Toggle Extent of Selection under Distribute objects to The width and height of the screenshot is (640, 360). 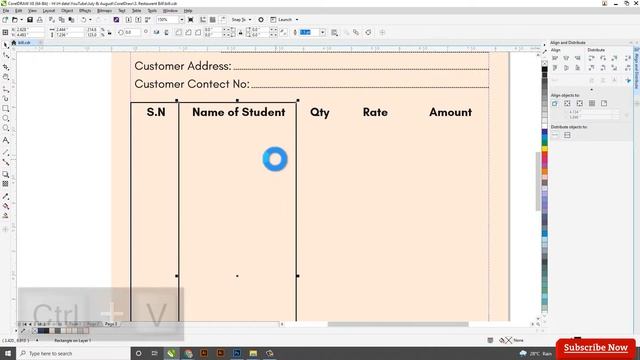(x=555, y=135)
